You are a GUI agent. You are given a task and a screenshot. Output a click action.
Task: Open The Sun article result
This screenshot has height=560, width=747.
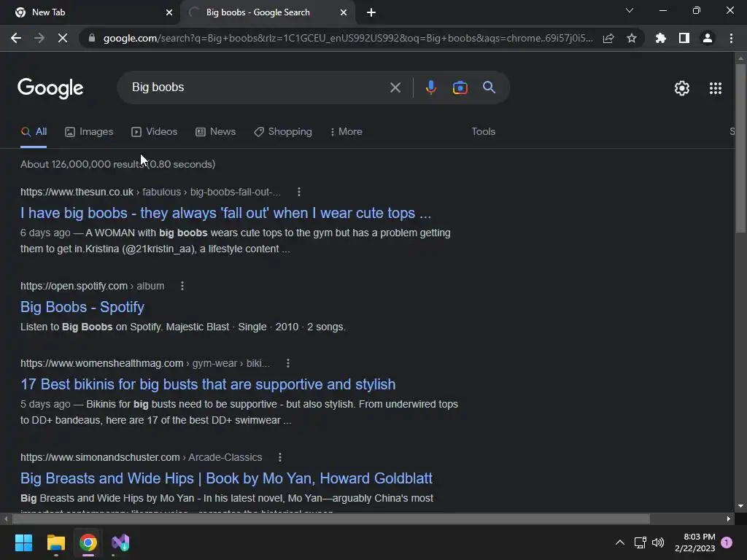click(225, 213)
